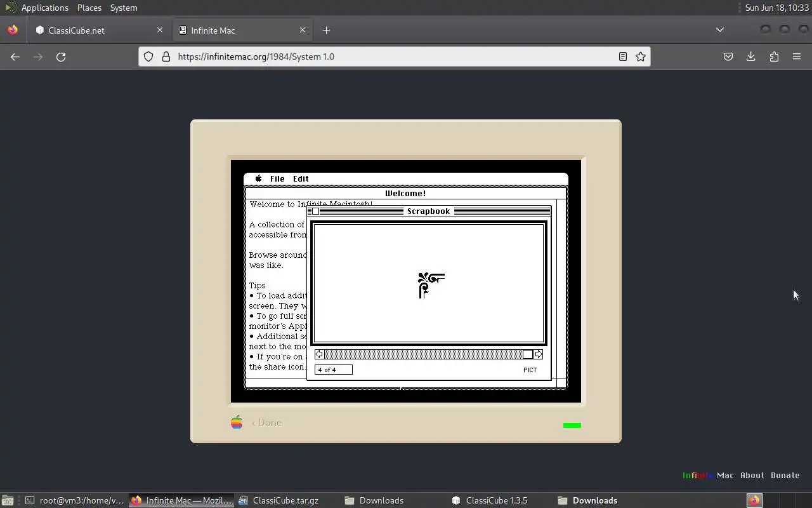Click the show desktop icon in the taskbar
This screenshot has width=812, height=508.
coord(8,500)
